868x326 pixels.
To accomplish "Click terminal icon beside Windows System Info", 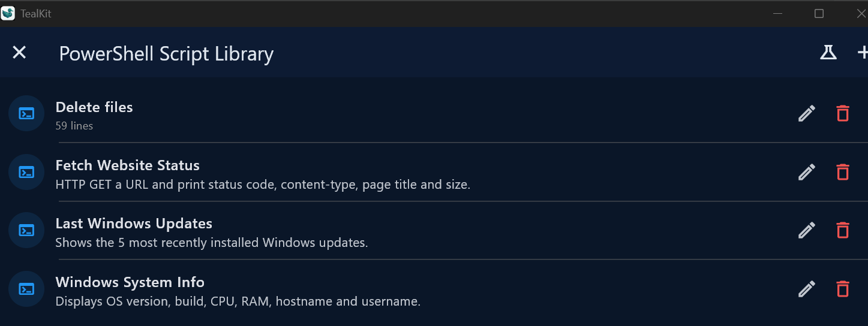I will click(x=26, y=289).
